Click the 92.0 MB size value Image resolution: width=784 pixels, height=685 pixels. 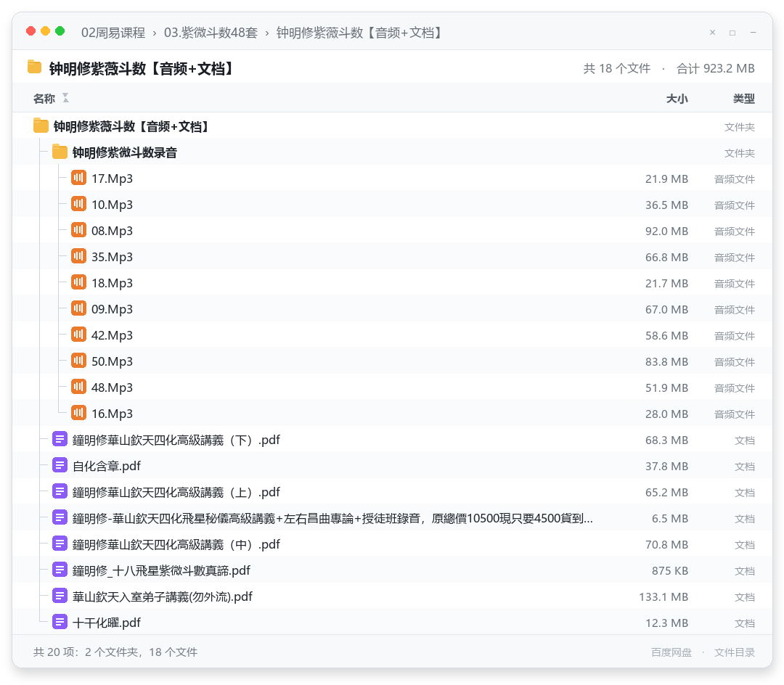(666, 231)
